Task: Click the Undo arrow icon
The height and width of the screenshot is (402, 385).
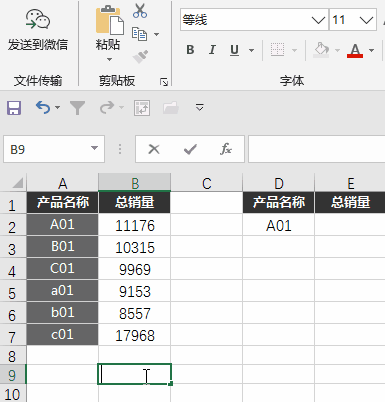Action: [43, 108]
